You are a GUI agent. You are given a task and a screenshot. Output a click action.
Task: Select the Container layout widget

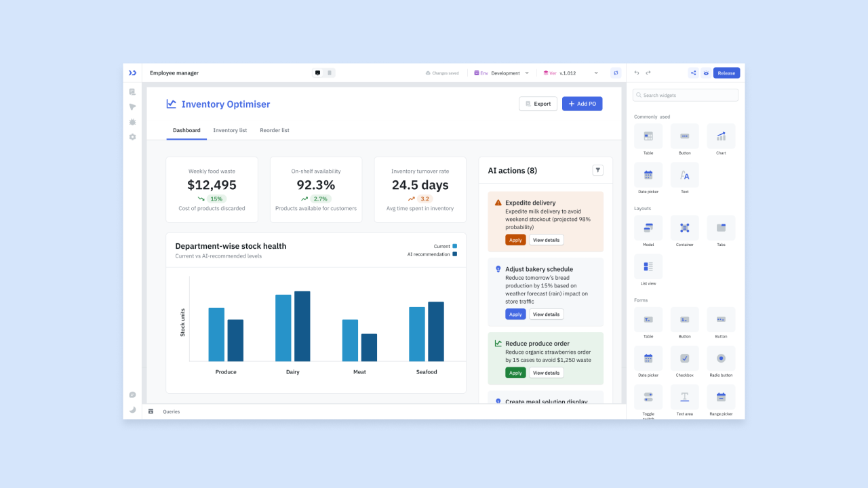point(685,228)
